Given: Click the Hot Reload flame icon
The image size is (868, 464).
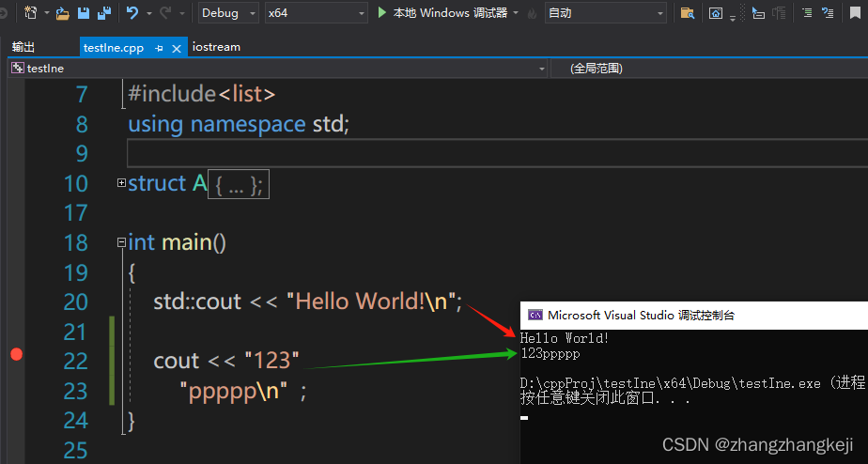Looking at the screenshot, I should 532,13.
